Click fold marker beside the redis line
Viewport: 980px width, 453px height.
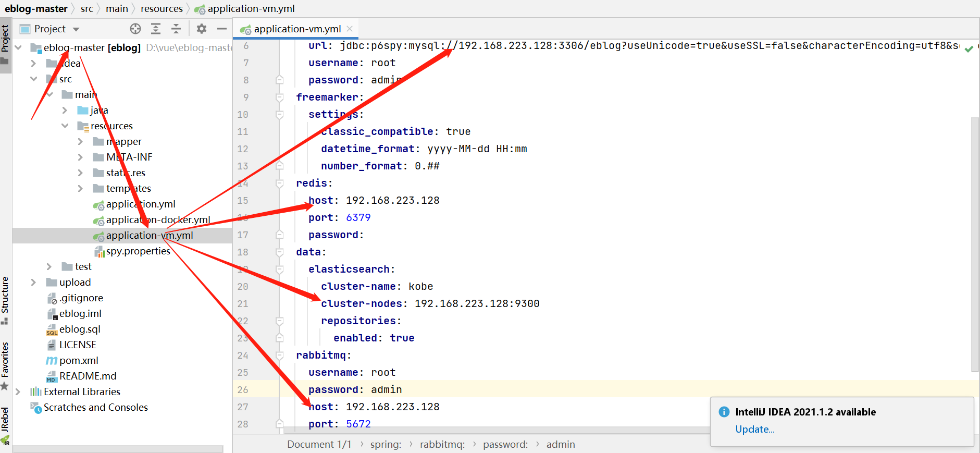[x=280, y=183]
